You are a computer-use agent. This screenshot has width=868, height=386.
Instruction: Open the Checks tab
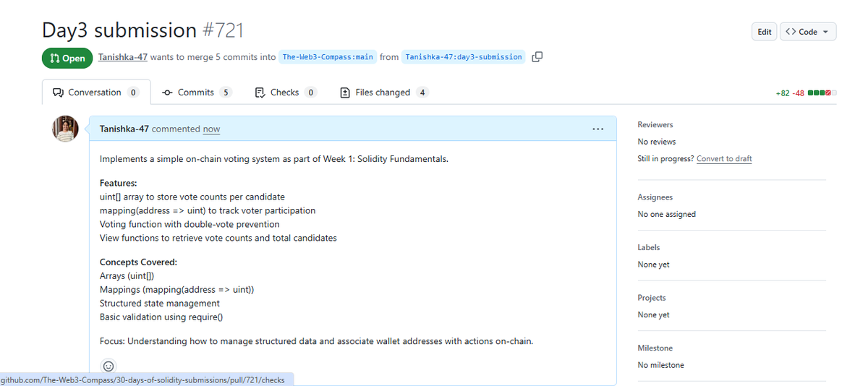286,93
